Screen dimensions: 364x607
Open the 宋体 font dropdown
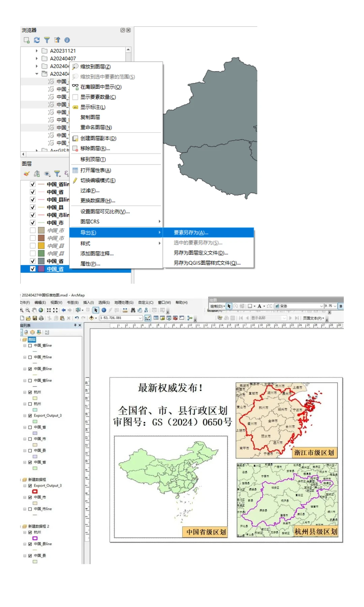point(321,306)
